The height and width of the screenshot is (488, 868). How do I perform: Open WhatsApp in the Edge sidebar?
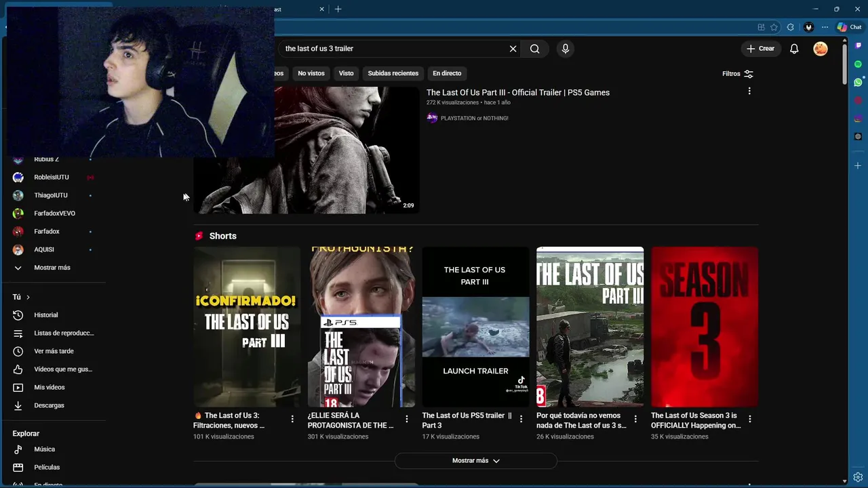[859, 82]
